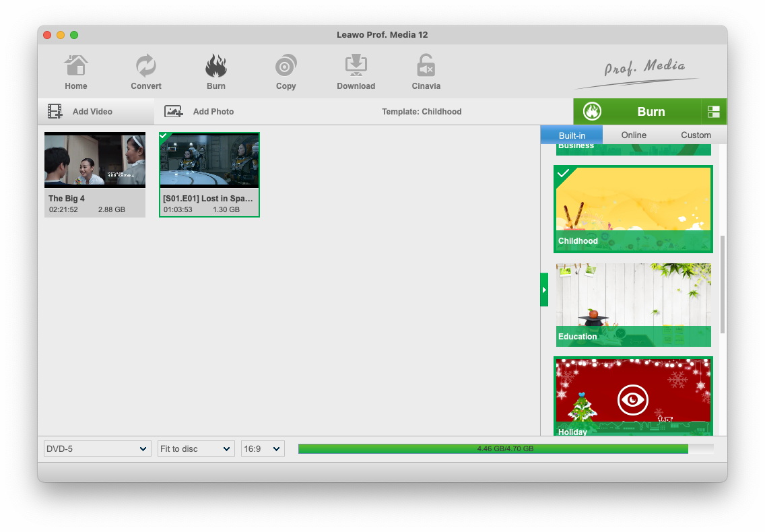Open the 16:9 aspect ratio dropdown

coord(263,448)
